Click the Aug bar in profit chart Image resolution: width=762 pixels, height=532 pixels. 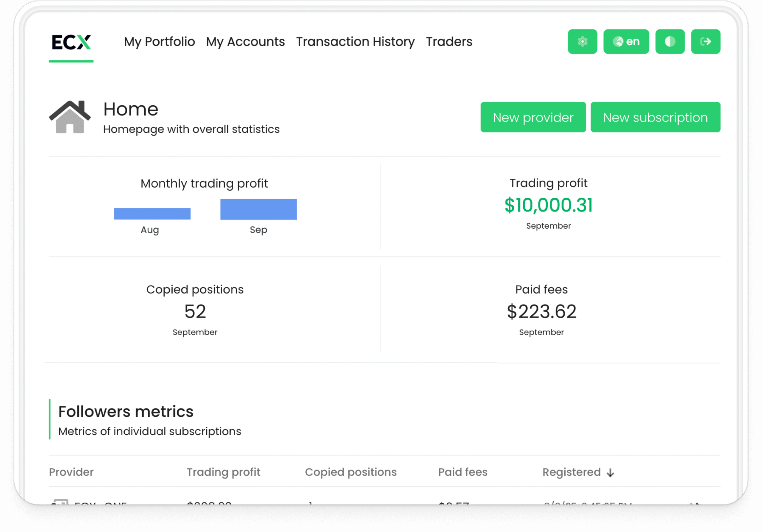tap(152, 214)
